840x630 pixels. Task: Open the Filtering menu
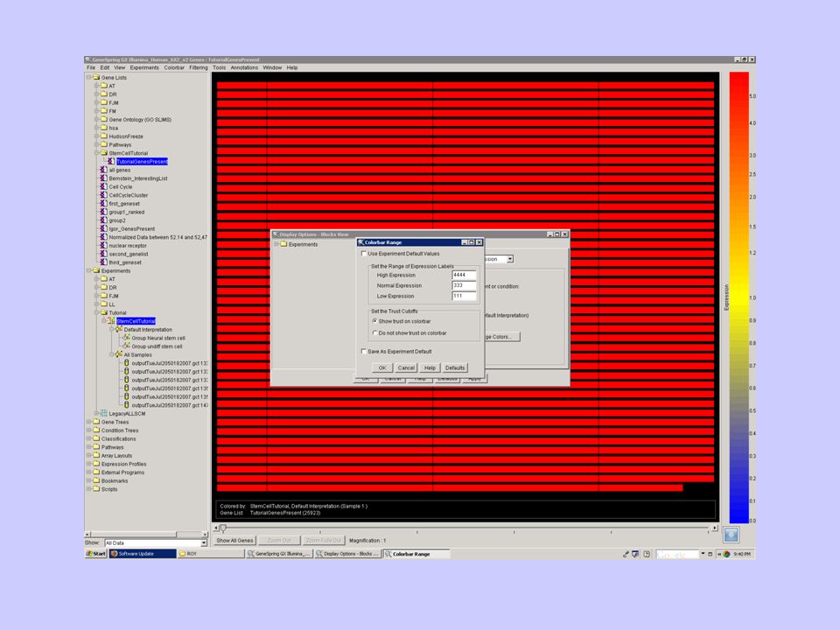pos(199,68)
